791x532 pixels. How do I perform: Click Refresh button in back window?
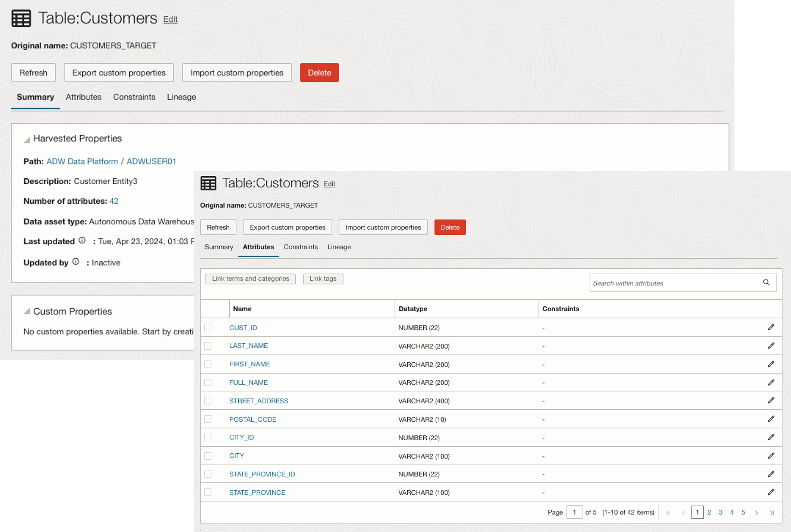point(33,73)
